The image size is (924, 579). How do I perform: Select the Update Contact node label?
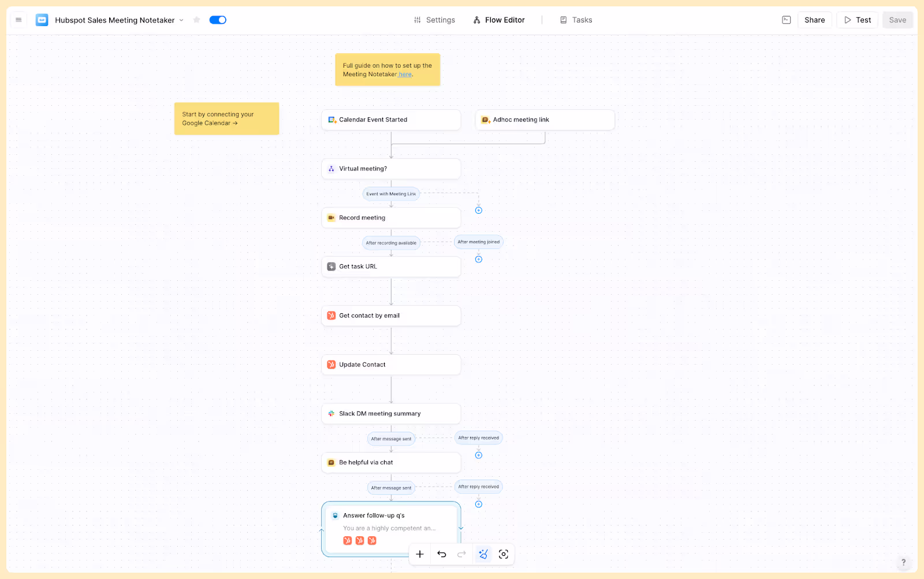point(362,365)
